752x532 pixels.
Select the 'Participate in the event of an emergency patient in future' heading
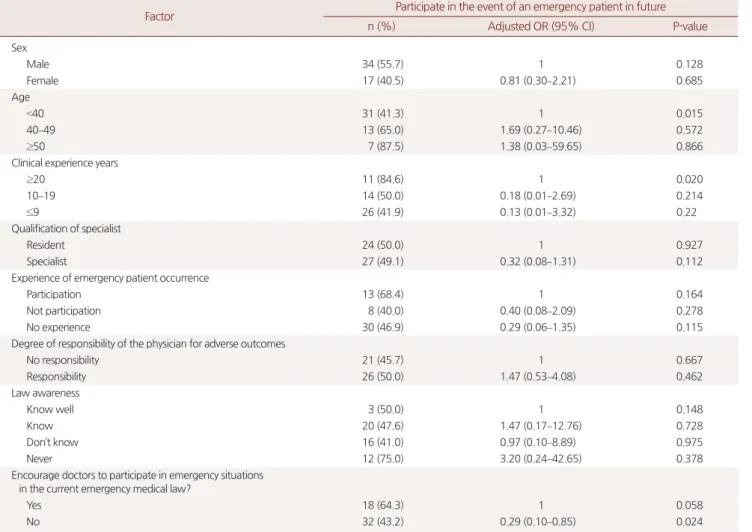coord(530,7)
